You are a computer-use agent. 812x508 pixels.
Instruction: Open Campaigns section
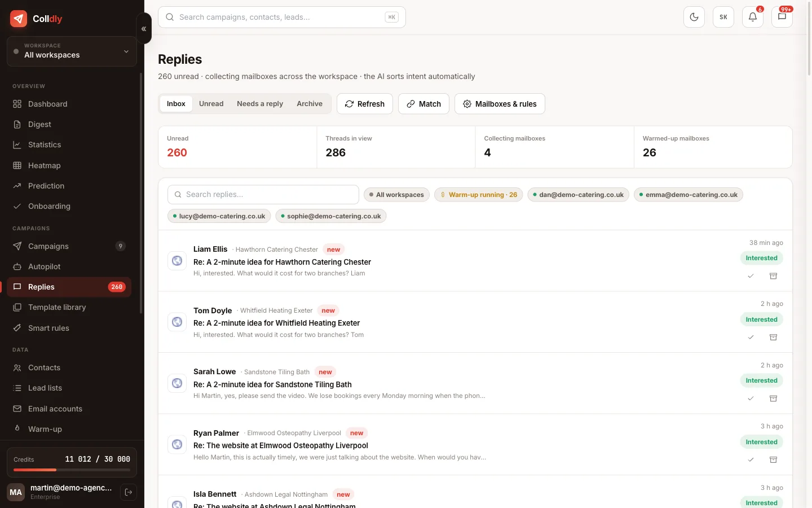[x=69, y=246]
